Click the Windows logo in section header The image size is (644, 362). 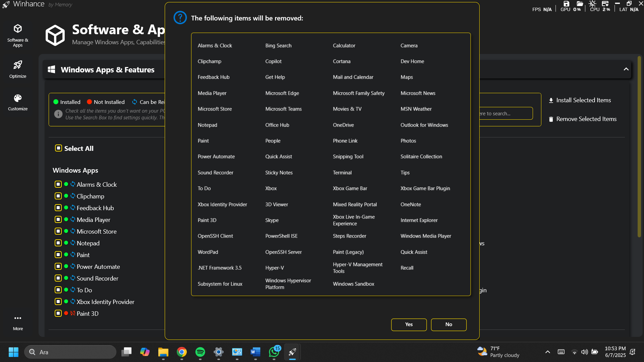pyautogui.click(x=51, y=69)
